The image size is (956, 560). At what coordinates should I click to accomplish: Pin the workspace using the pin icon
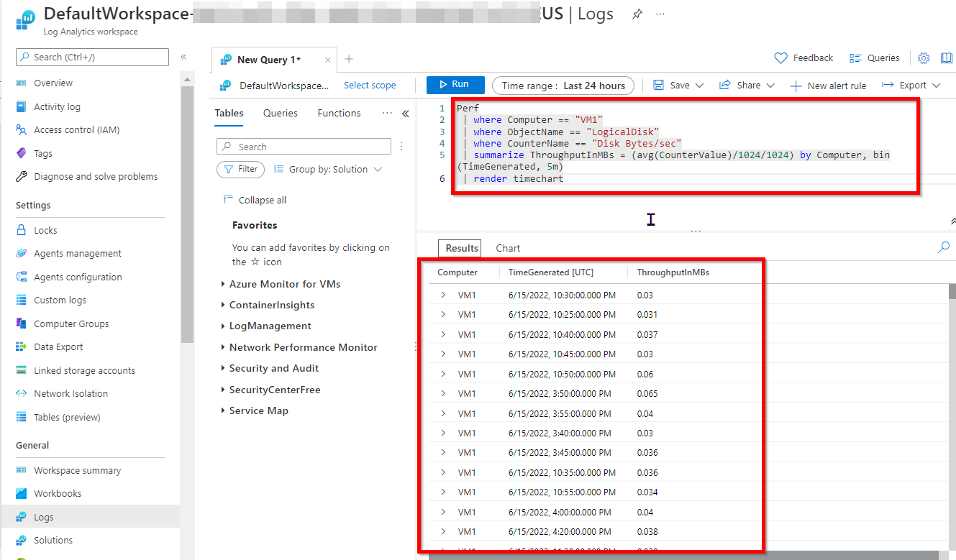click(637, 14)
